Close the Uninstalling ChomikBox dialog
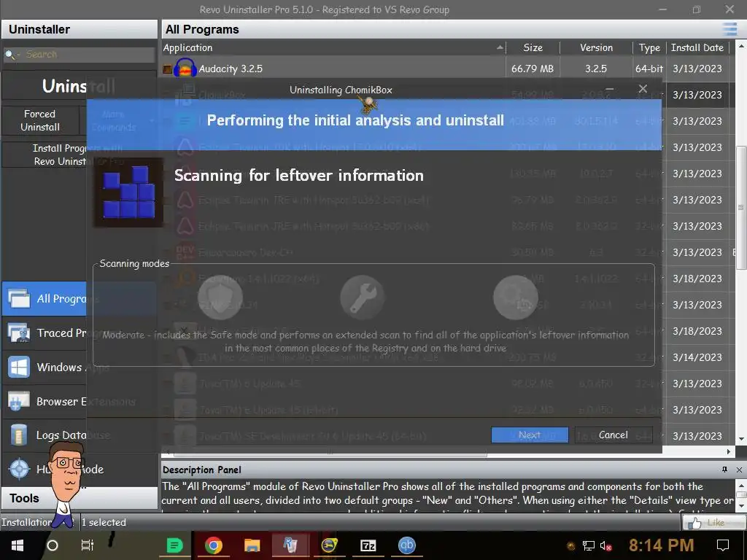 pyautogui.click(x=643, y=89)
